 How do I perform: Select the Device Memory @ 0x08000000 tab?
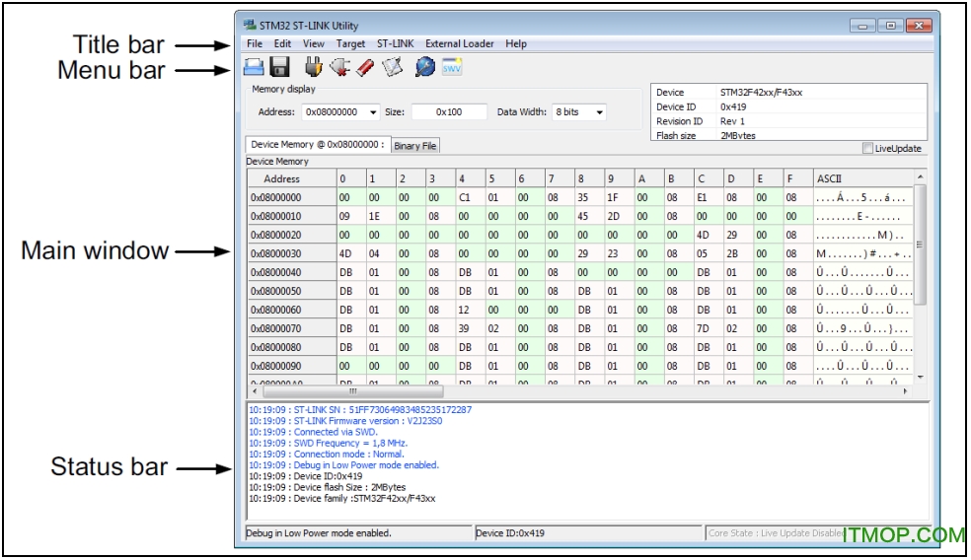point(318,144)
